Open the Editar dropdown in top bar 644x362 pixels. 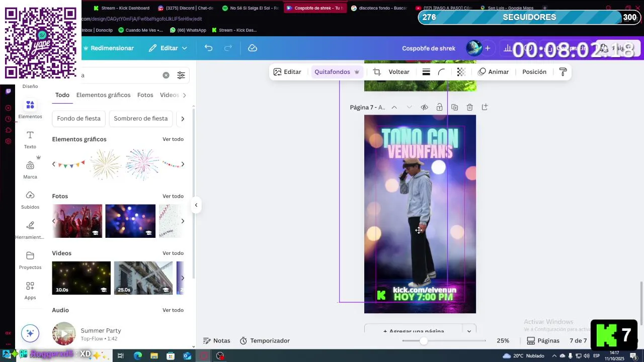point(168,48)
